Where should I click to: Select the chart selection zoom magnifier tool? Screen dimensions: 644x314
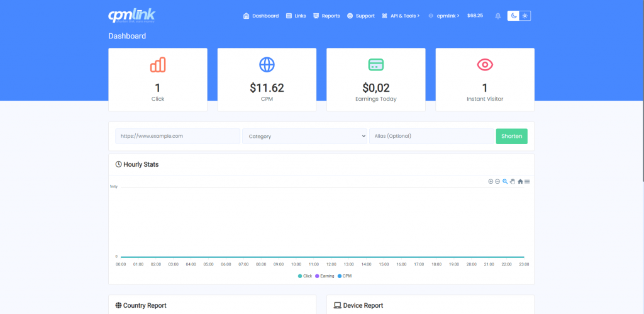pos(505,181)
